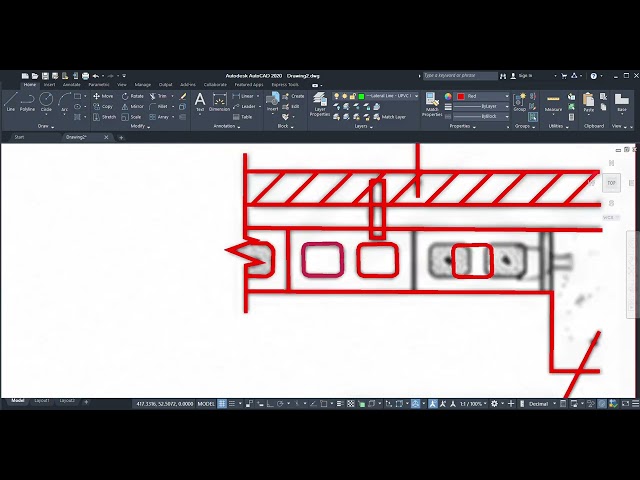The height and width of the screenshot is (480, 640).
Task: Open annotation scale 1:1 dropdown
Action: point(474,404)
